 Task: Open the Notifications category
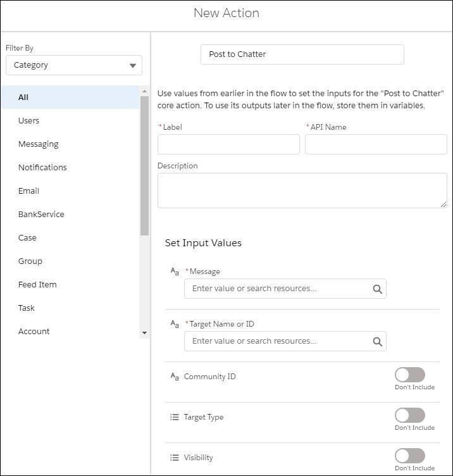point(70,167)
